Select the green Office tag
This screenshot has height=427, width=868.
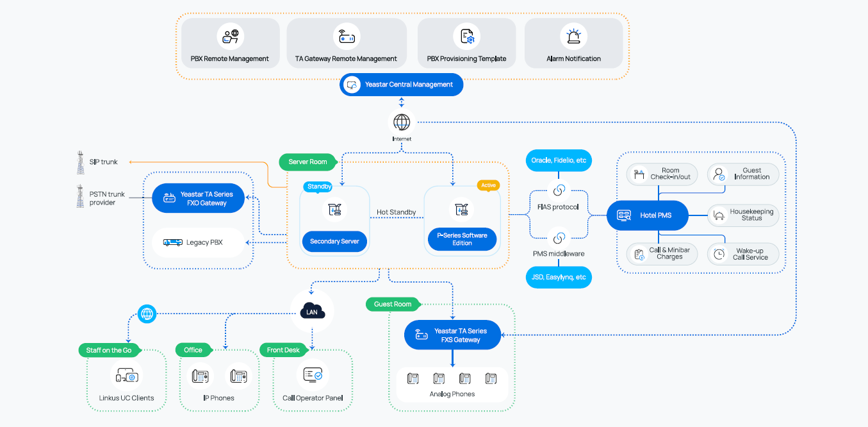pyautogui.click(x=193, y=350)
